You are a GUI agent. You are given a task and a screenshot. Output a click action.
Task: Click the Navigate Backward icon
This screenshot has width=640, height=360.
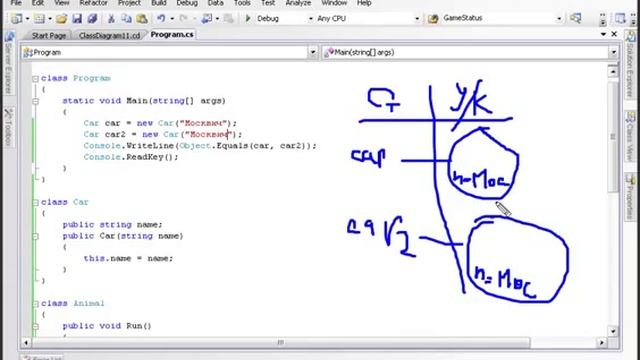(207, 18)
